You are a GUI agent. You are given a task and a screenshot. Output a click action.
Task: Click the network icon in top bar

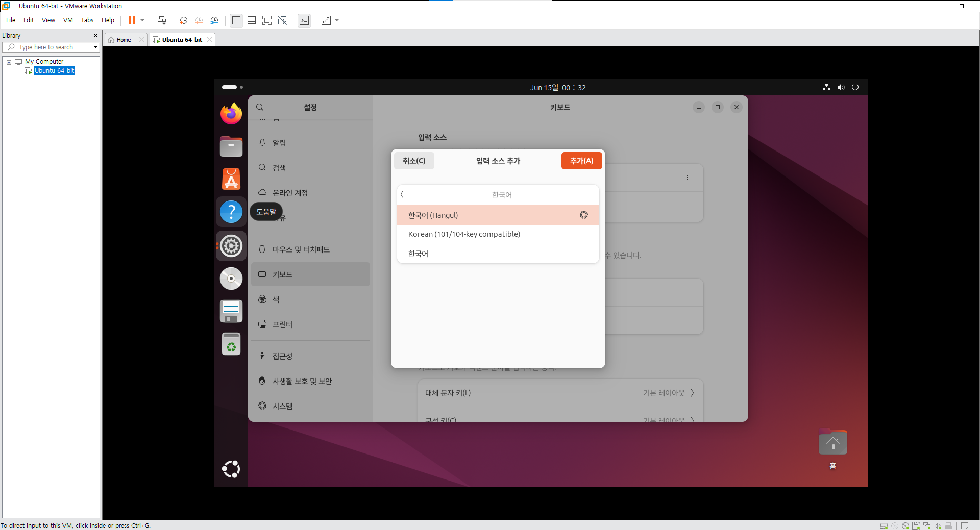point(826,87)
